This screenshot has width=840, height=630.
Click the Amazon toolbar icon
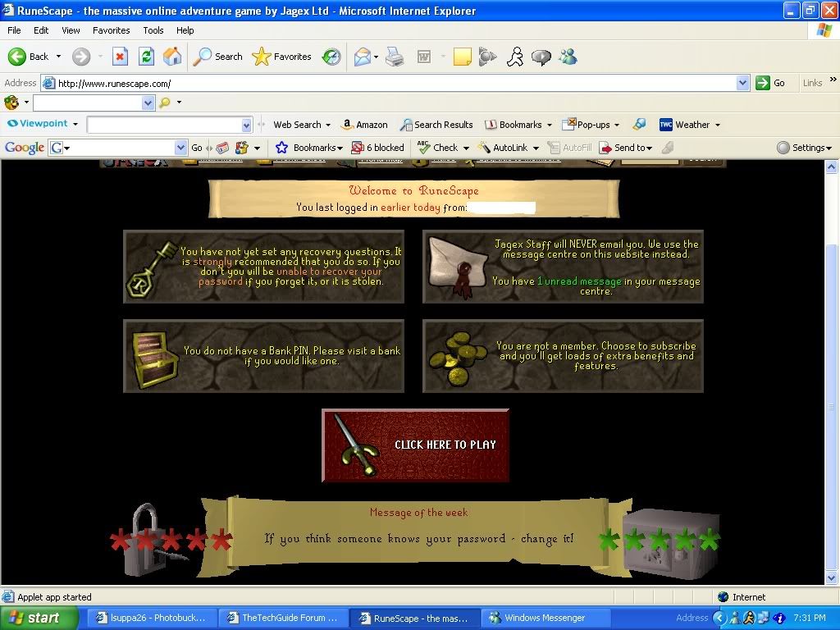click(364, 125)
